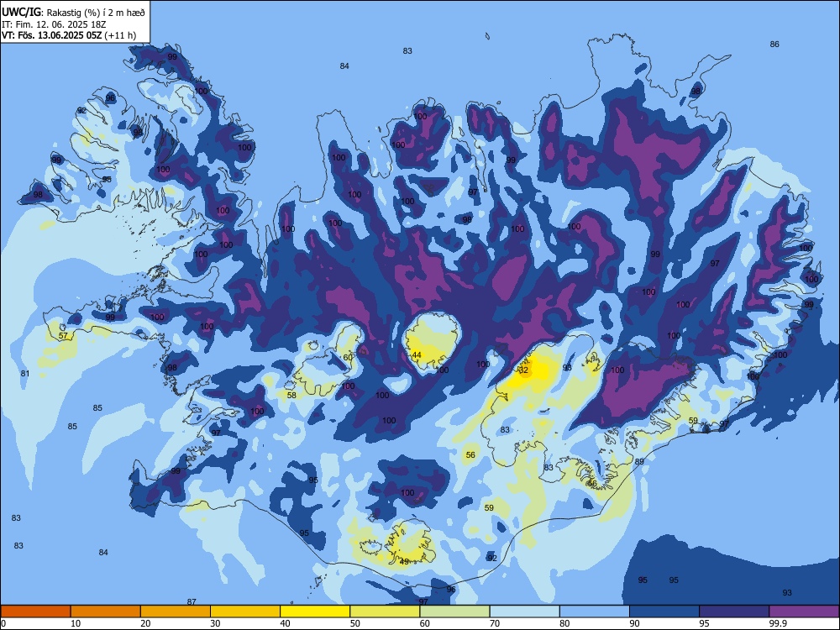Click the legend tick label '90'
840x630 pixels.
click(634, 623)
